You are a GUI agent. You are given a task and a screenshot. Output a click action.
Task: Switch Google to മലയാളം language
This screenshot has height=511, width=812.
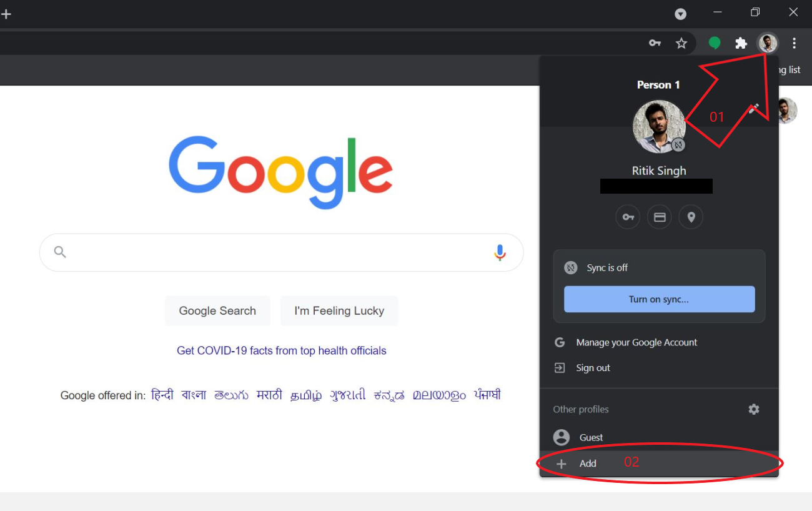439,395
